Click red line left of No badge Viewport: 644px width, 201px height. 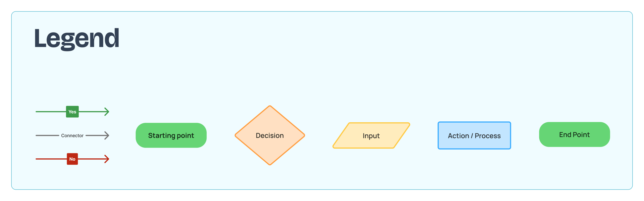point(50,159)
